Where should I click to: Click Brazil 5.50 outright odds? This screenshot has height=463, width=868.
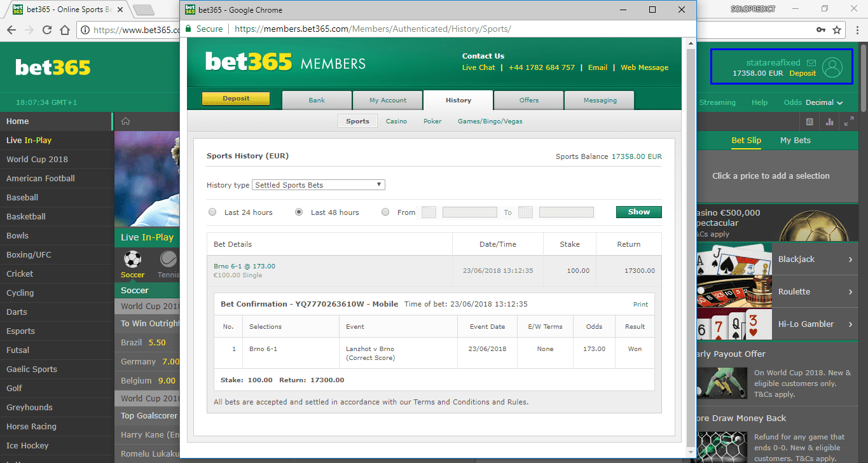[x=147, y=342]
